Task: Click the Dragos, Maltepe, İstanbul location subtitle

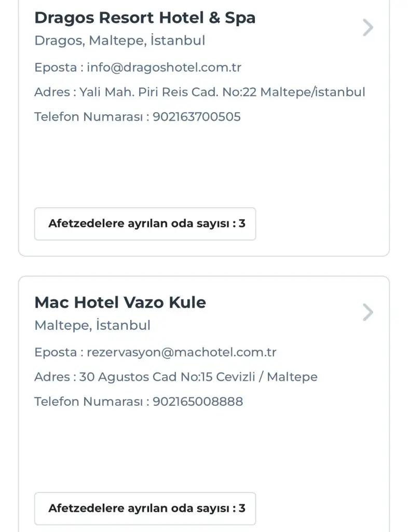Action: pyautogui.click(x=119, y=41)
